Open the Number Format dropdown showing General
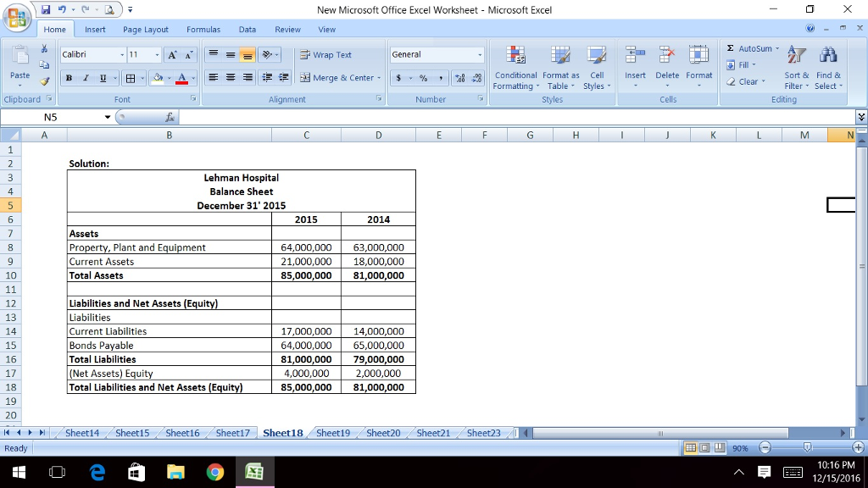Viewport: 868px width, 488px height. [435, 53]
